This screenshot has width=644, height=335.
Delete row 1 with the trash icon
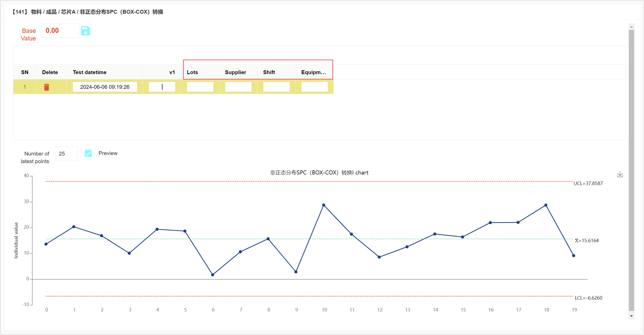[46, 87]
